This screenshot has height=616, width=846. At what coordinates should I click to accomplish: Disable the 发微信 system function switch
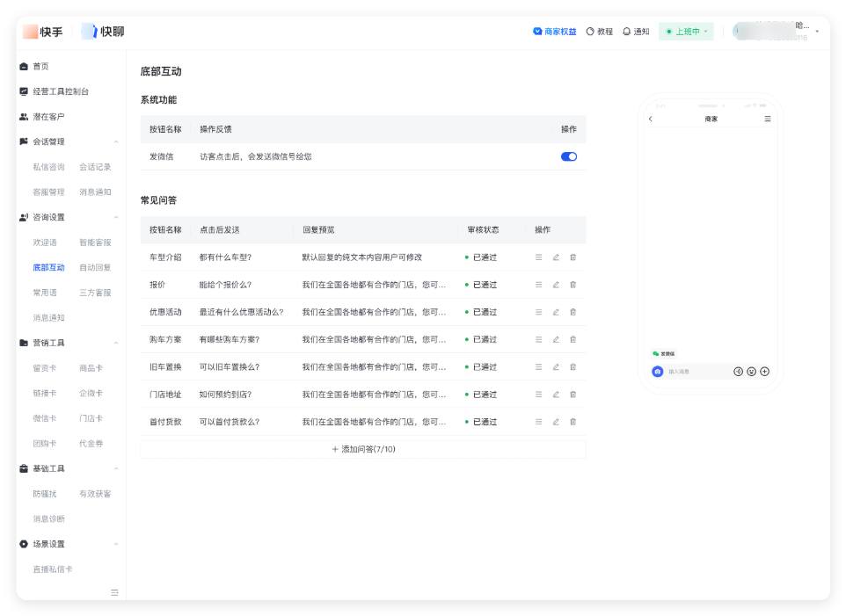[568, 155]
